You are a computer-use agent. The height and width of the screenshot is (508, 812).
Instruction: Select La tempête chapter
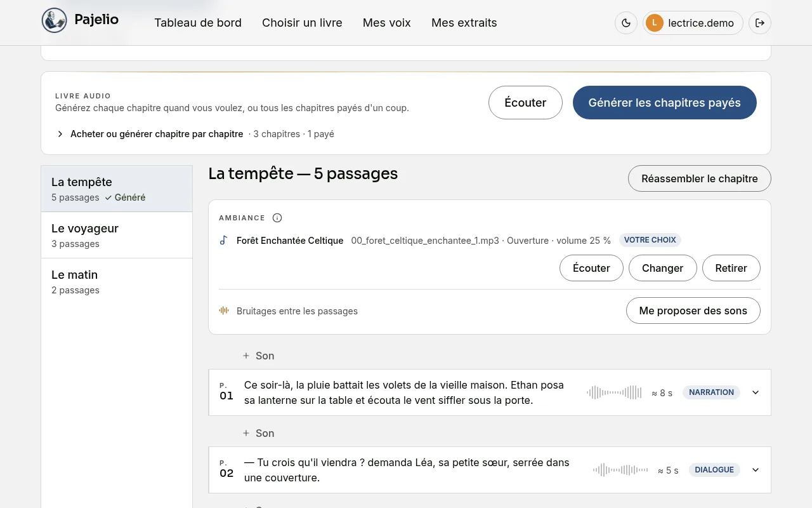(x=117, y=189)
